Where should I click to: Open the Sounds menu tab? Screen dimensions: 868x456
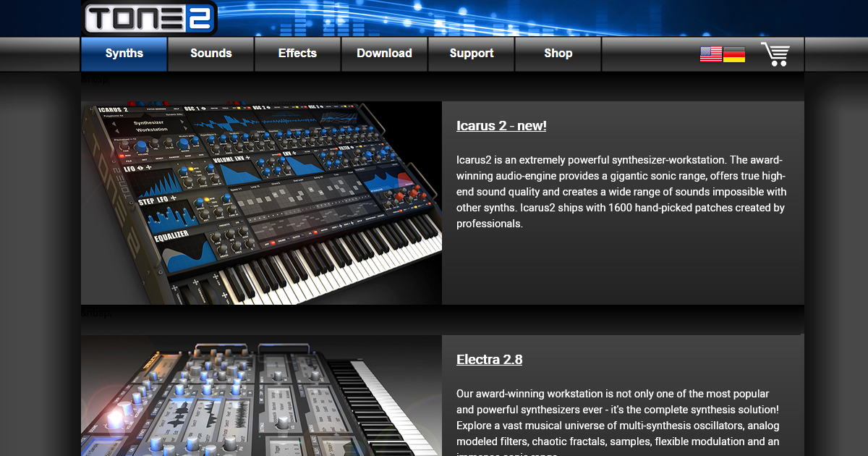coord(211,54)
